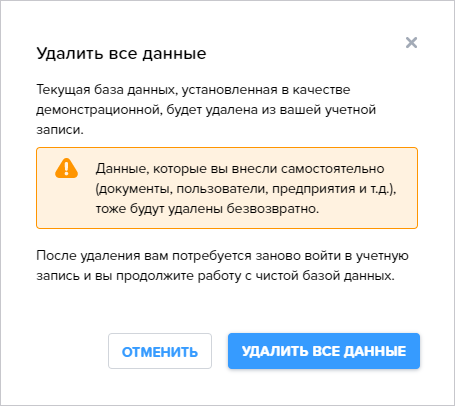The image size is (455, 406).
Task: Click the word "безвозвратно" in the warning
Action: (273, 209)
